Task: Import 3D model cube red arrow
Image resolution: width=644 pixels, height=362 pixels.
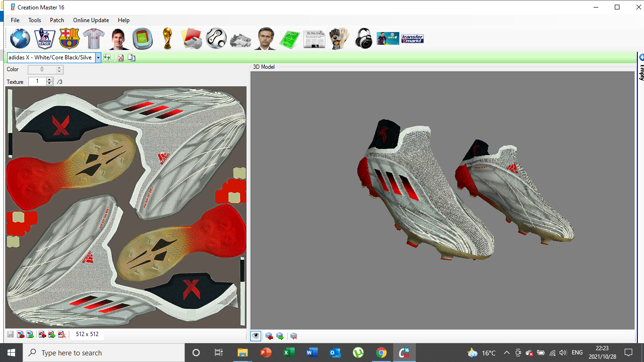Action: point(269,336)
